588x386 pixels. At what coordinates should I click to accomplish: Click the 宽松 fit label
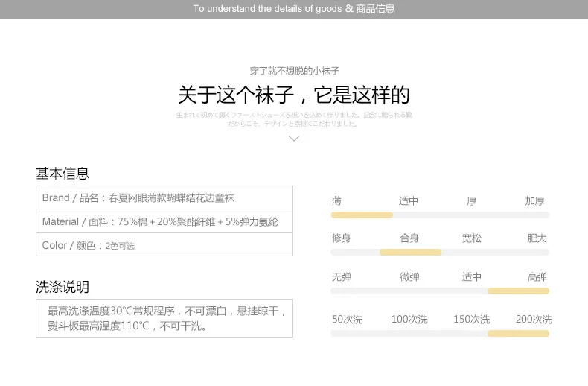click(x=472, y=238)
